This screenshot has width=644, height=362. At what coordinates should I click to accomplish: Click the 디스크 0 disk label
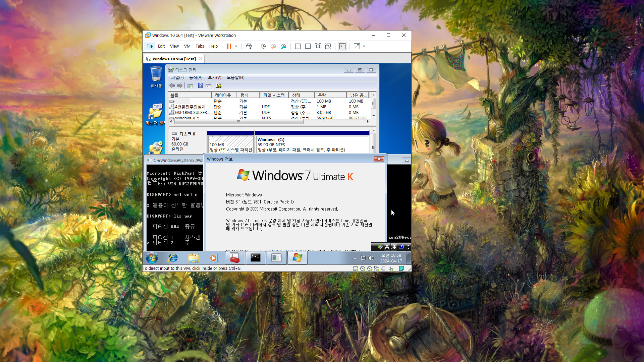[x=187, y=134]
